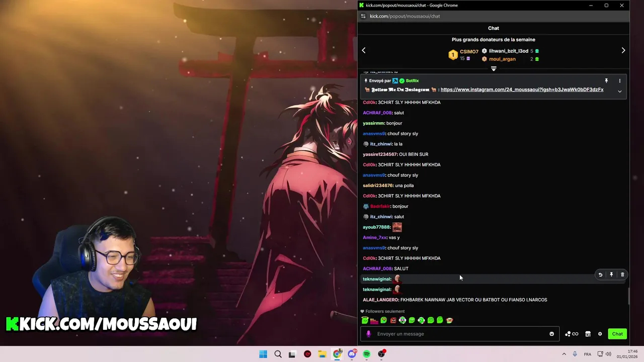Open site info icon in Chrome address bar

(x=363, y=16)
